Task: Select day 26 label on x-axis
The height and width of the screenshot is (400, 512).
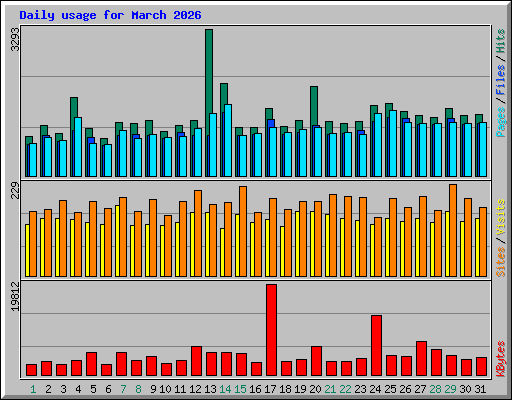Action: [x=405, y=389]
